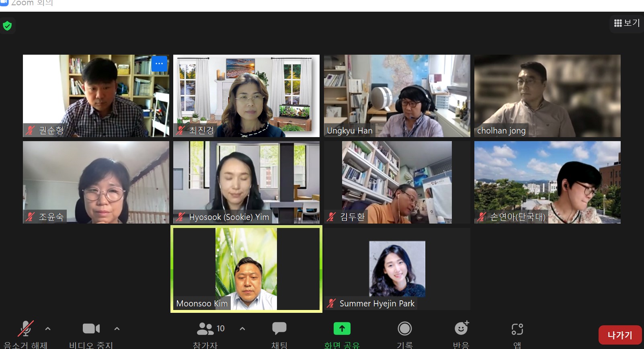
Task: Start recording with the record icon
Action: pyautogui.click(x=404, y=329)
